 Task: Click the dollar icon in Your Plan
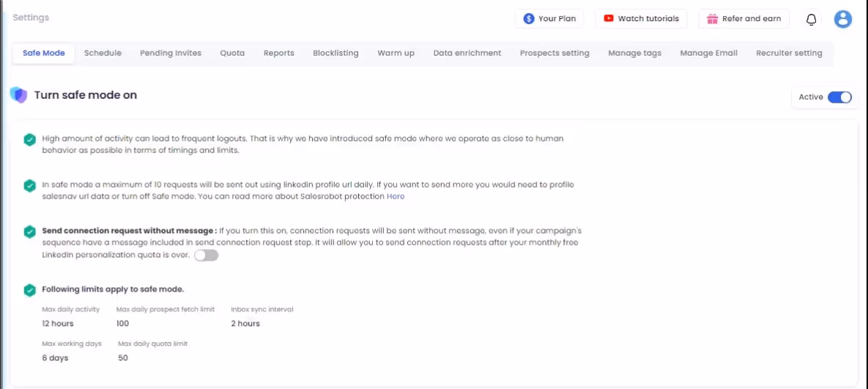pyautogui.click(x=529, y=19)
